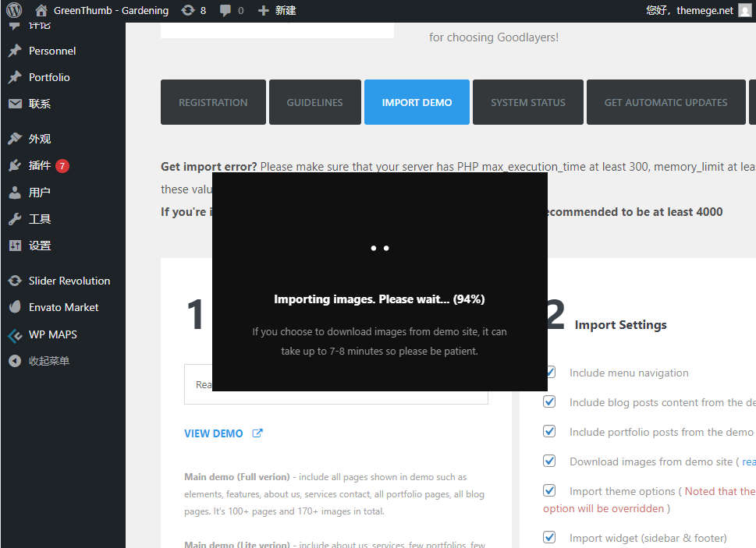
Task: Uncheck Include portfolio posts checkbox
Action: point(549,431)
